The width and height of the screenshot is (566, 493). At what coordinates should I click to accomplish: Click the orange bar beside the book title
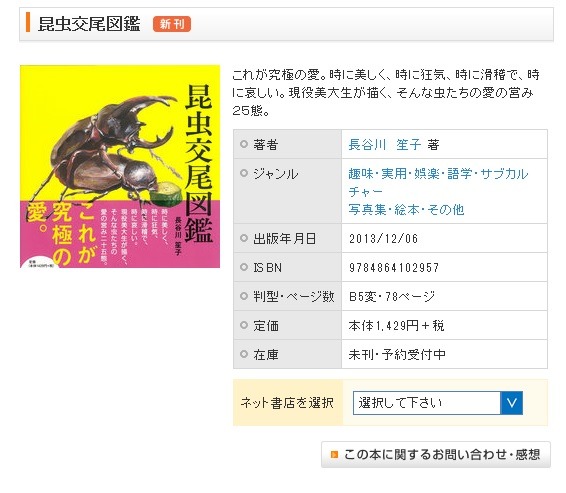click(28, 22)
